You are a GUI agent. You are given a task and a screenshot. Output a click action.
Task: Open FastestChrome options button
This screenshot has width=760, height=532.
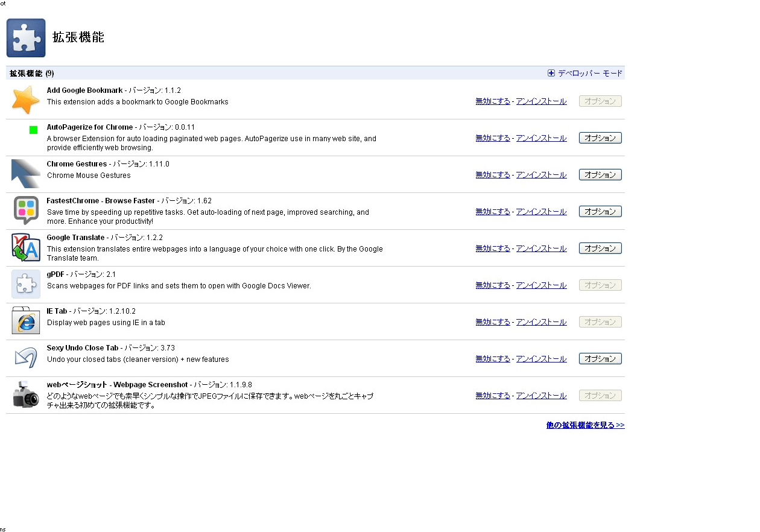[600, 212]
